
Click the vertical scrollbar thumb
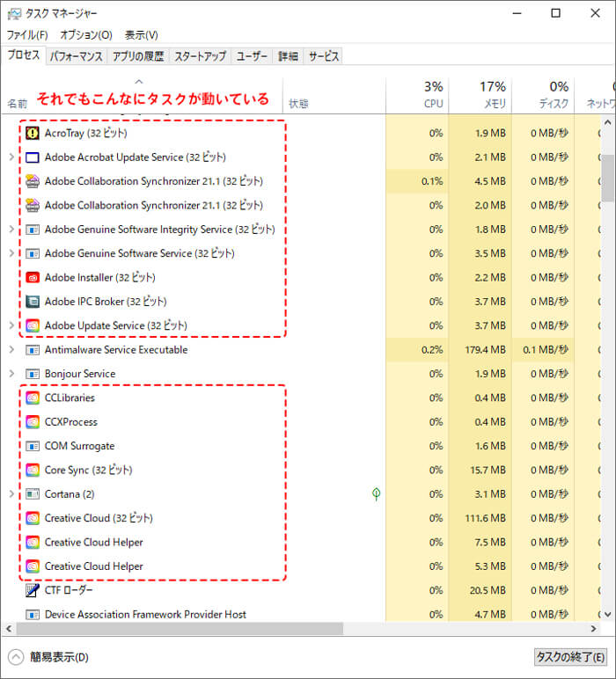607,178
